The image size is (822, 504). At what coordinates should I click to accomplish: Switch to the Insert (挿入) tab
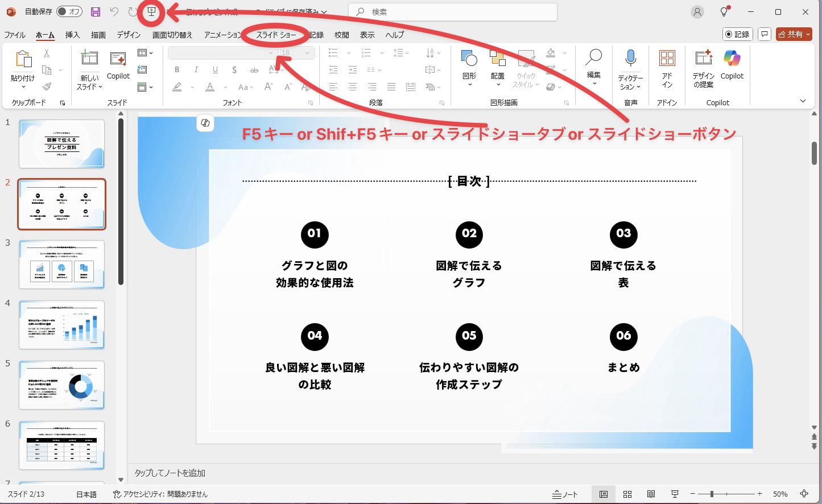pos(72,35)
